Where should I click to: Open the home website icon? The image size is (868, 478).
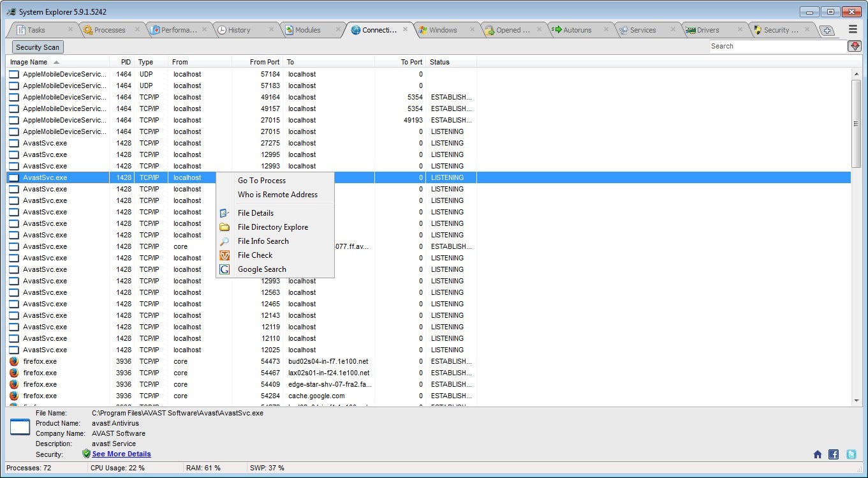point(818,454)
